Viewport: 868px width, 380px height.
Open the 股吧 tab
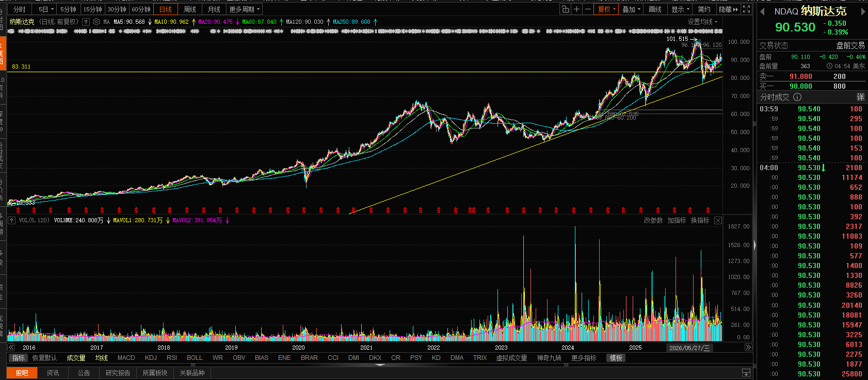tap(22, 373)
